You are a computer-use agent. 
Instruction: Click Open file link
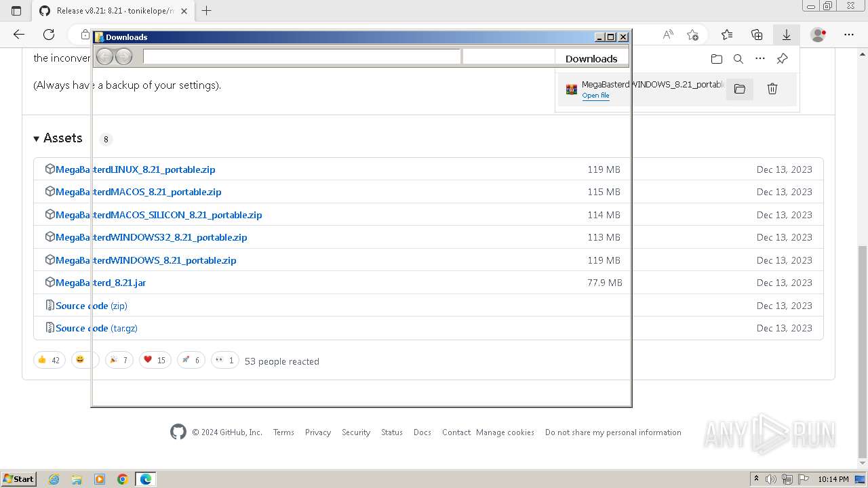point(595,96)
